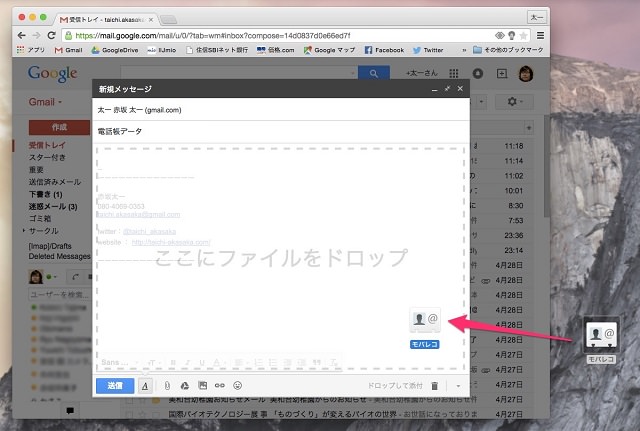Reload the page in Chrome

(51, 36)
